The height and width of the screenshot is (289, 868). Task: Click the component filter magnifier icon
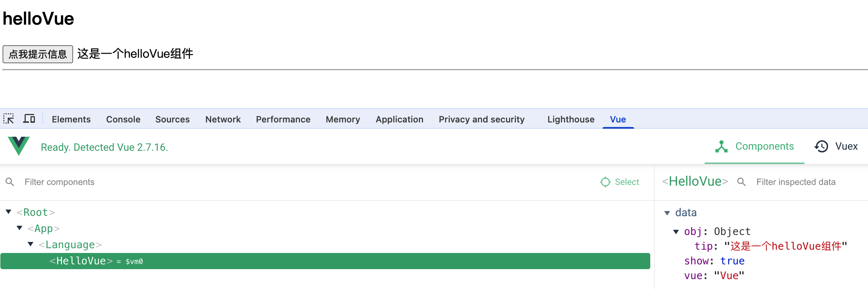[x=10, y=182]
